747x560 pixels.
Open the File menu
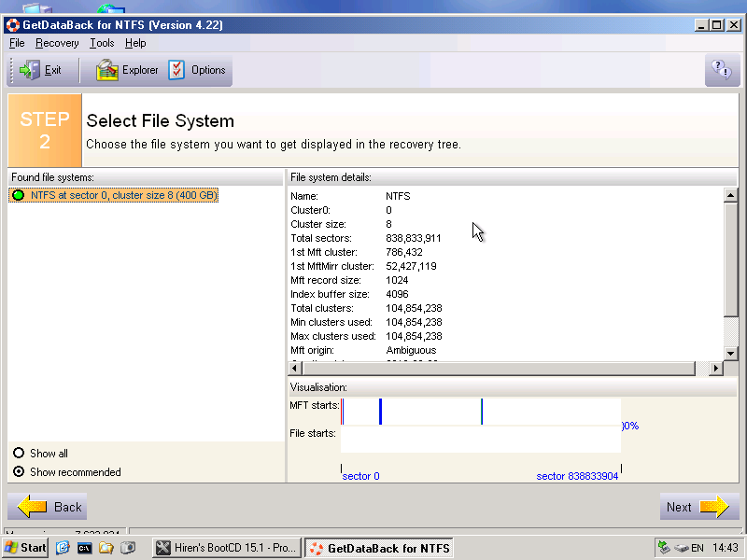coord(17,43)
